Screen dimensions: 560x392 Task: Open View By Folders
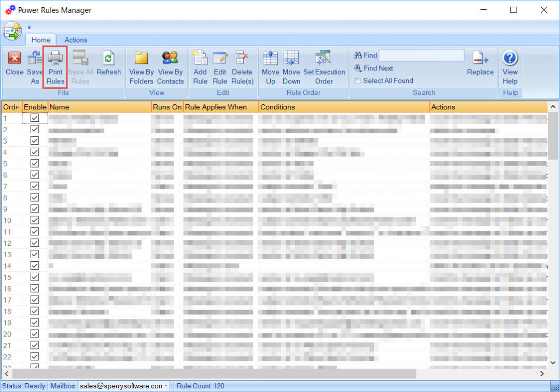[141, 67]
